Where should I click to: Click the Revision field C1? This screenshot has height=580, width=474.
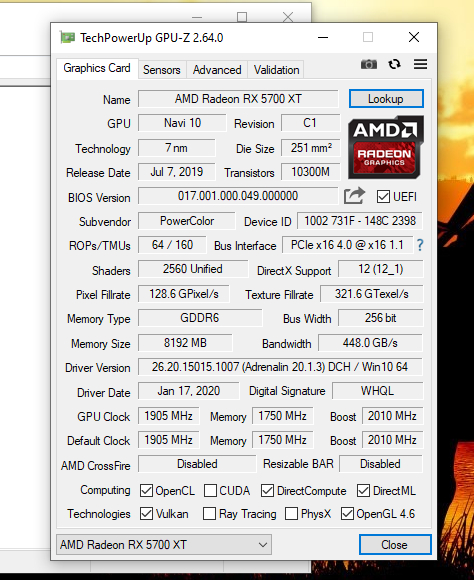pyautogui.click(x=310, y=123)
